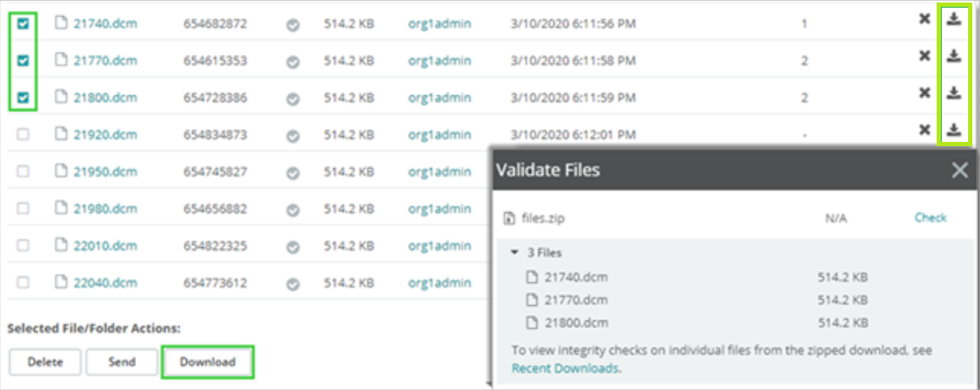The image size is (980, 390).
Task: Uncheck the 21740.dcm checkbox
Action: pyautogui.click(x=24, y=24)
